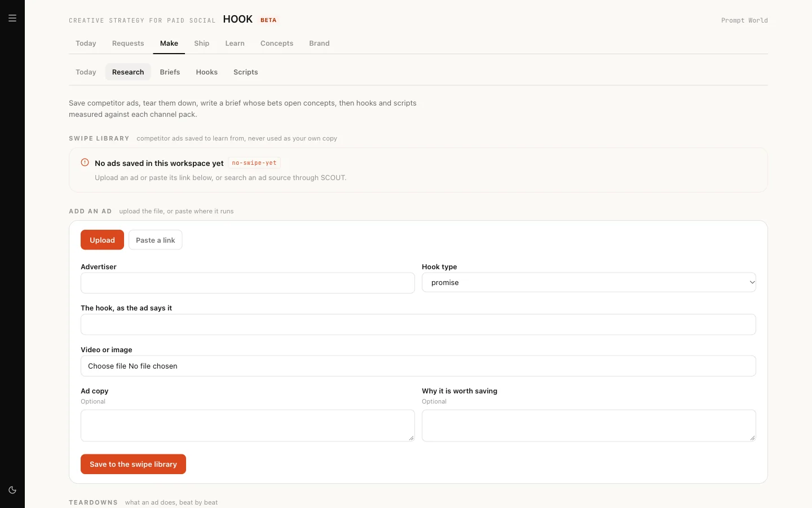Click Save to the swipe library
This screenshot has width=812, height=508.
133,464
